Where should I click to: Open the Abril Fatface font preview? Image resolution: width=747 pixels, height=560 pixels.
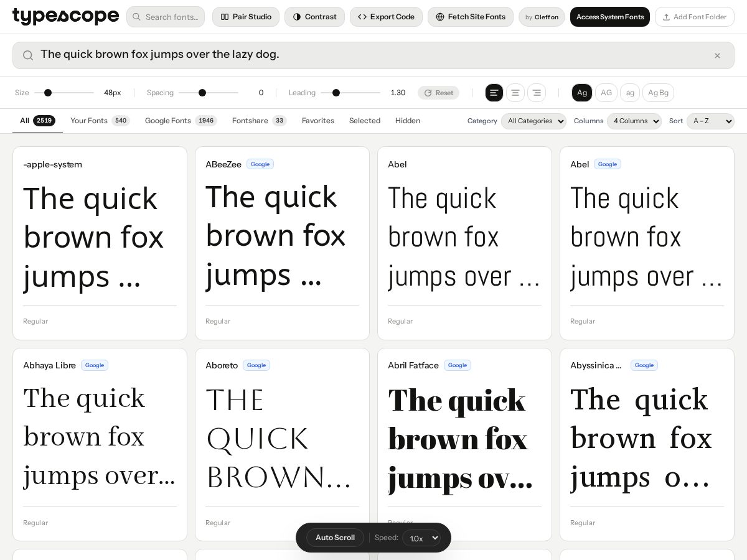pos(464,439)
